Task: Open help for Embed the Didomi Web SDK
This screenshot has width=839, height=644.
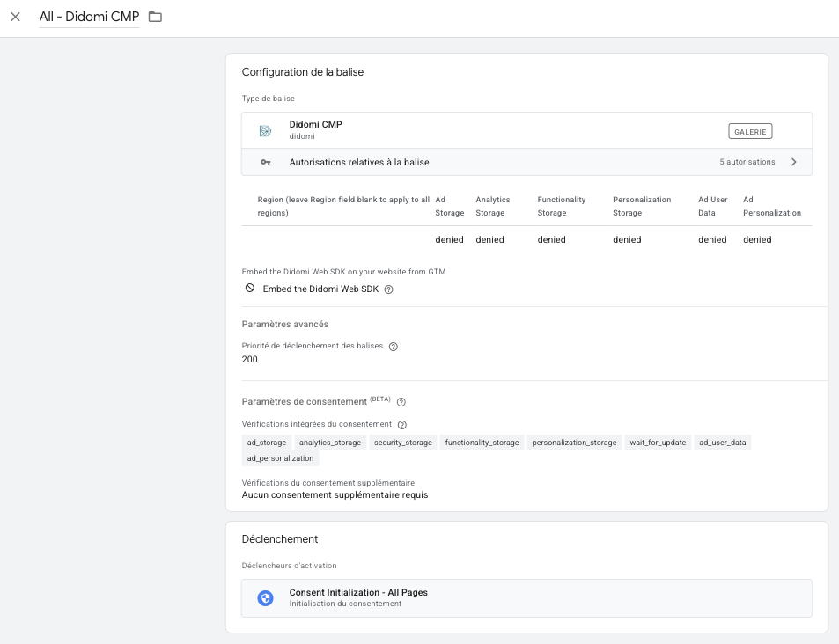Action: point(388,289)
